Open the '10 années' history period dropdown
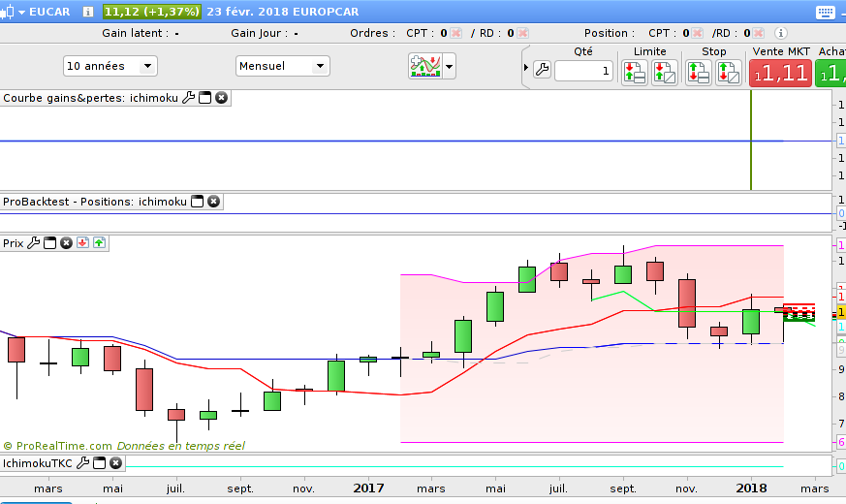 pyautogui.click(x=110, y=66)
